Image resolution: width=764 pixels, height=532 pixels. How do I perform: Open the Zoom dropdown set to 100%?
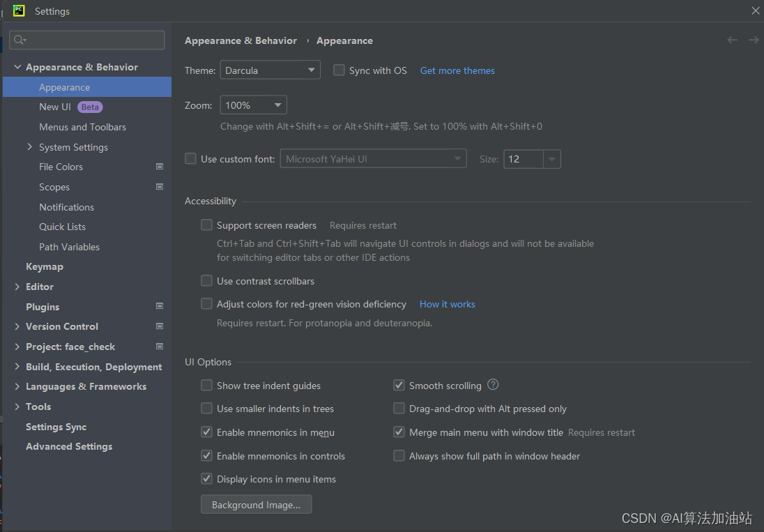(x=253, y=105)
